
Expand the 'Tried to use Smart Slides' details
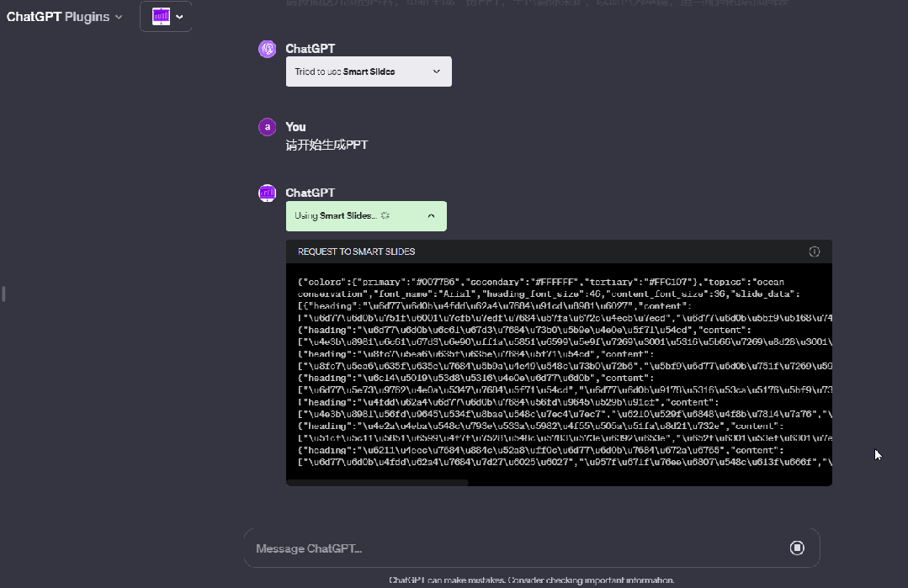click(x=369, y=72)
